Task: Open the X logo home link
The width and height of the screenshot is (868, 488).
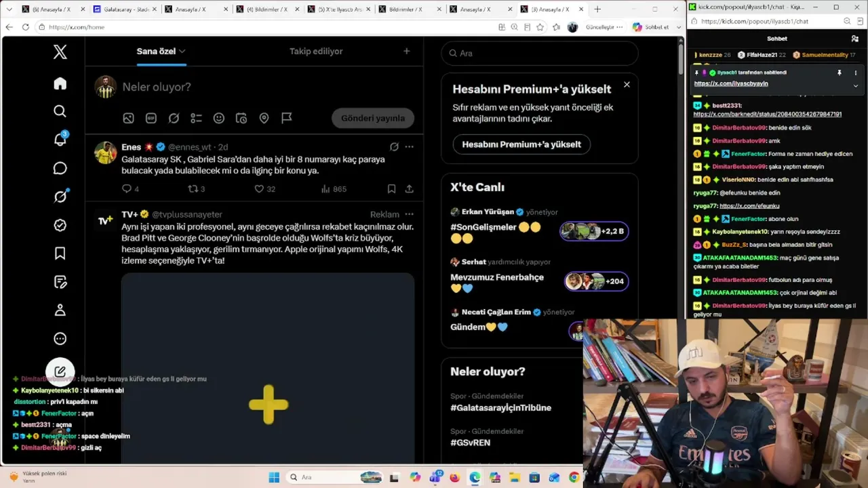Action: point(60,52)
